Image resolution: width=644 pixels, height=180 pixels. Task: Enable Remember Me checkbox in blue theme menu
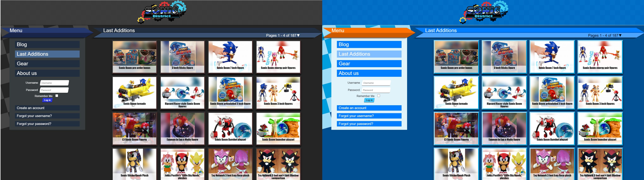coord(378,96)
